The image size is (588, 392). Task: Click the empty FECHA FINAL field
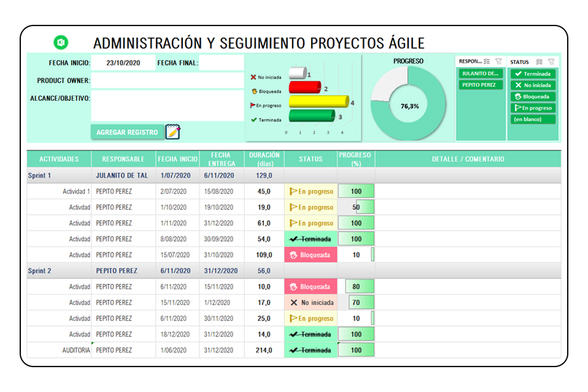[x=221, y=63]
